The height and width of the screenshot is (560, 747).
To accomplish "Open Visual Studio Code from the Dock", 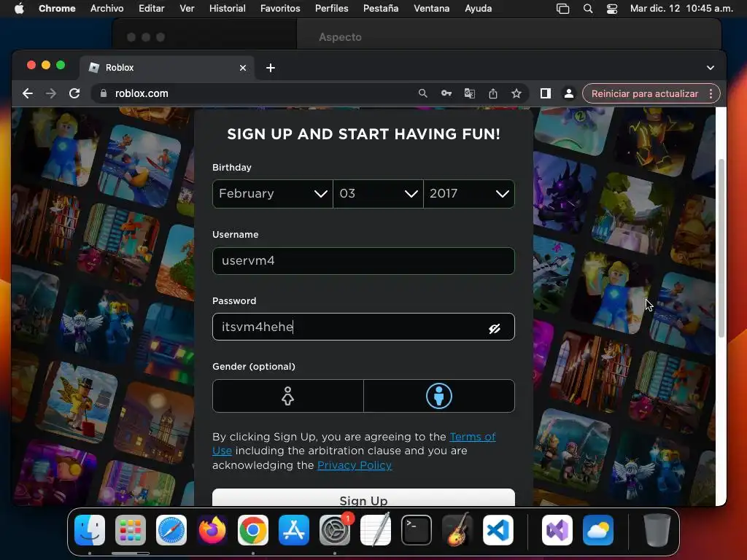I will coord(498,530).
